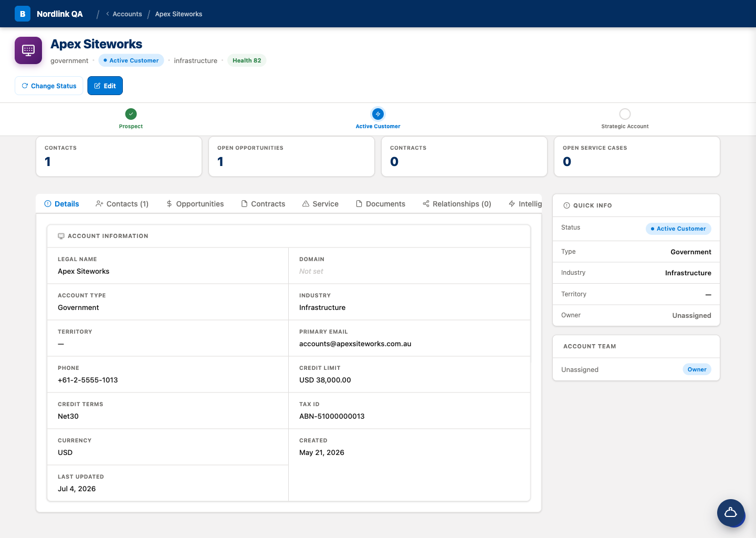
Task: Click the Unassigned owner value in Quick Info
Action: (x=691, y=315)
